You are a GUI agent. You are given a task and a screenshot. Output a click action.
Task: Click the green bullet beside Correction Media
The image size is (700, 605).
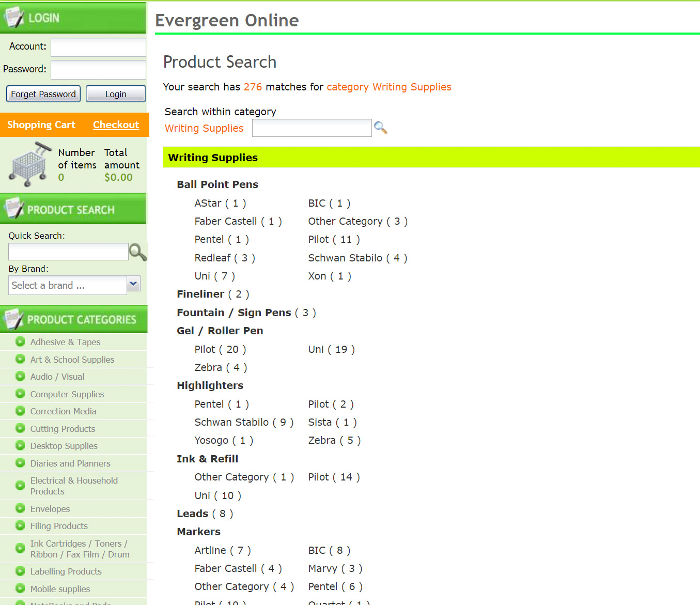point(20,411)
